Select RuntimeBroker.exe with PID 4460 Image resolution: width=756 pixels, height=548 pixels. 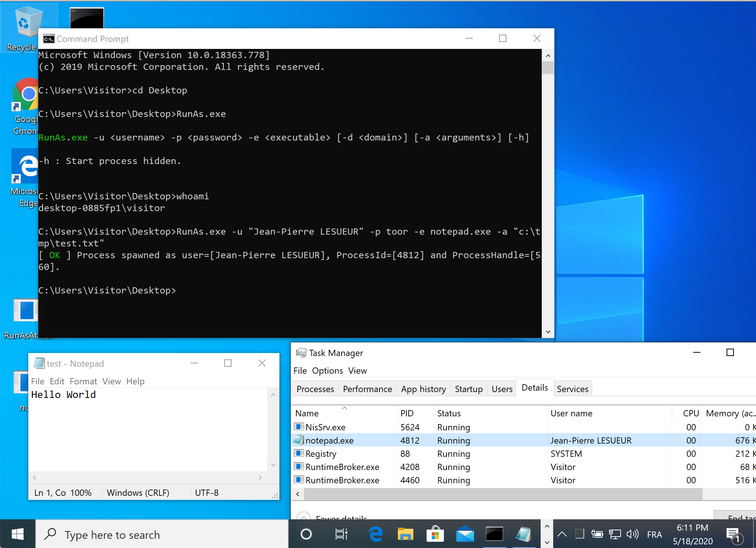pyautogui.click(x=524, y=480)
